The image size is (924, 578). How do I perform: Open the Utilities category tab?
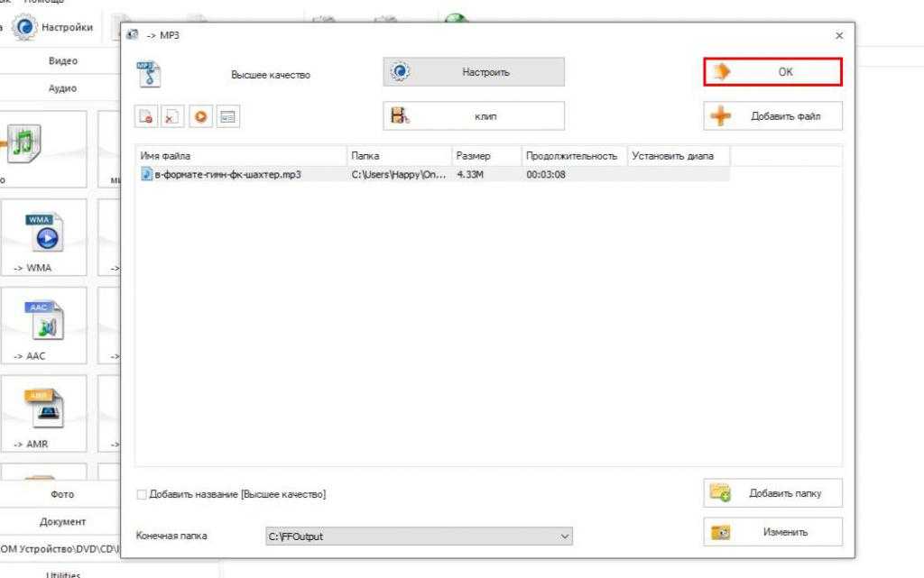point(62,573)
